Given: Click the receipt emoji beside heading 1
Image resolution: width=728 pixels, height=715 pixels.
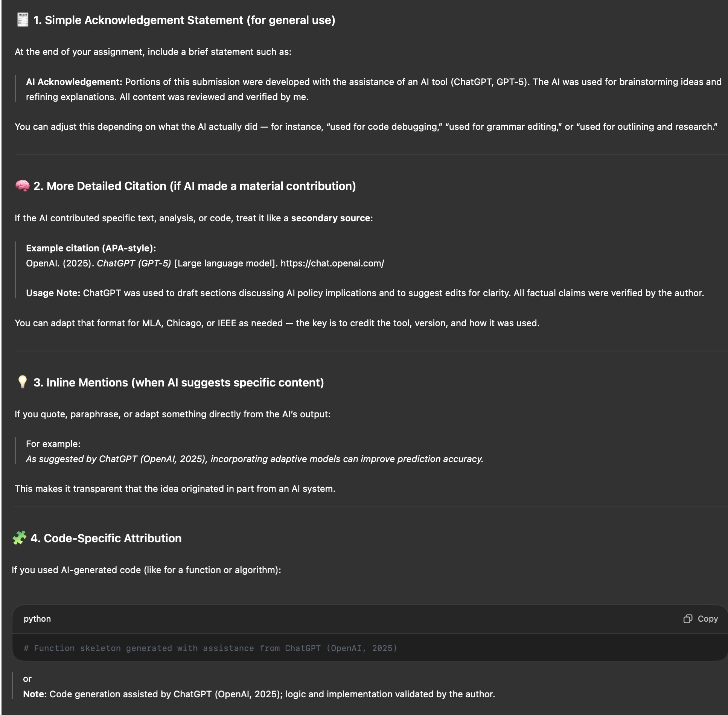Looking at the screenshot, I should point(23,20).
